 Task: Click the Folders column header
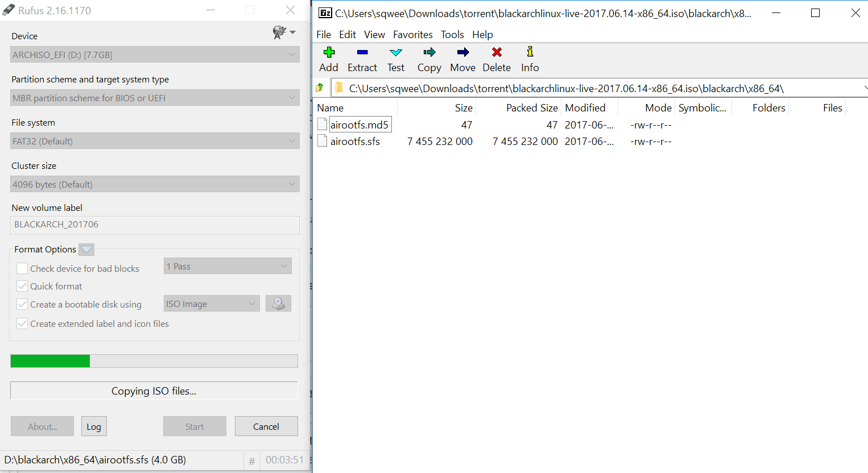point(760,107)
